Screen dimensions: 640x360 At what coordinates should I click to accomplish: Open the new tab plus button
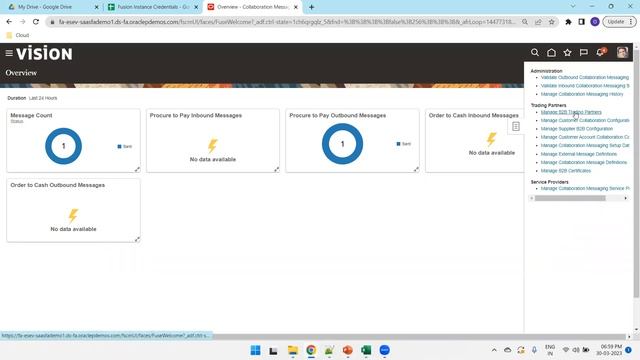coord(311,7)
